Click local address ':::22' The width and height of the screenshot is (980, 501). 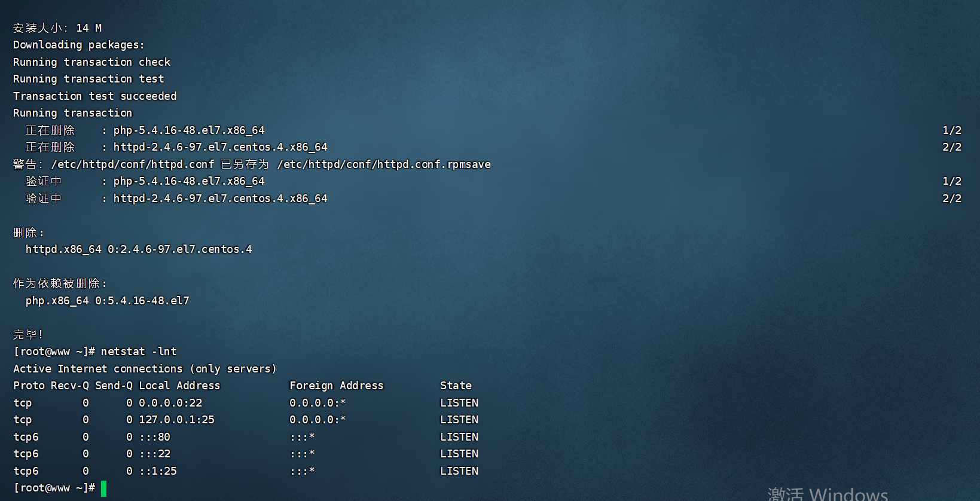[x=155, y=454]
